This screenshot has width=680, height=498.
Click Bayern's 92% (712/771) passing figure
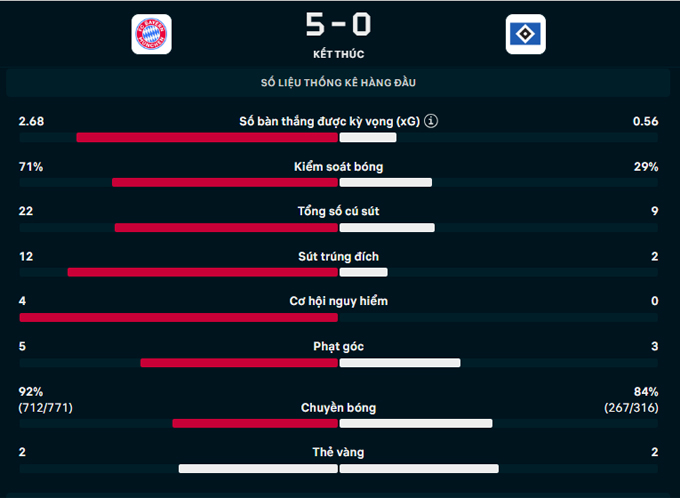click(x=46, y=400)
